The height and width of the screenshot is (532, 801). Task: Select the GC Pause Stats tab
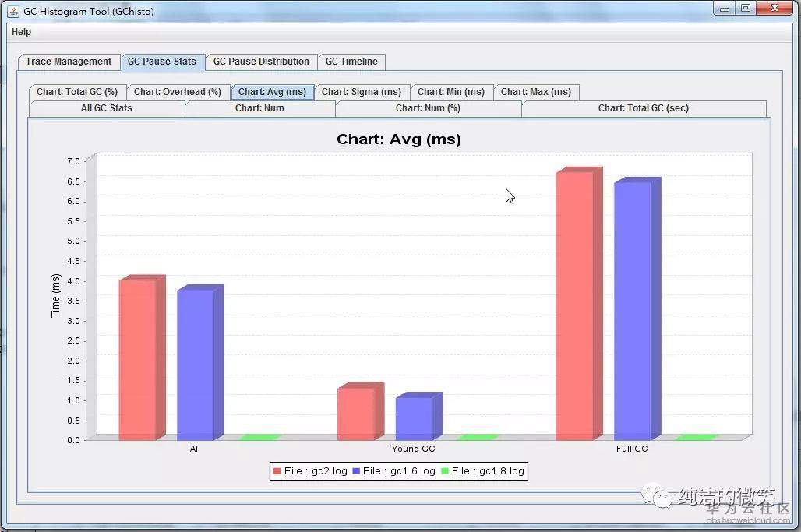click(162, 62)
